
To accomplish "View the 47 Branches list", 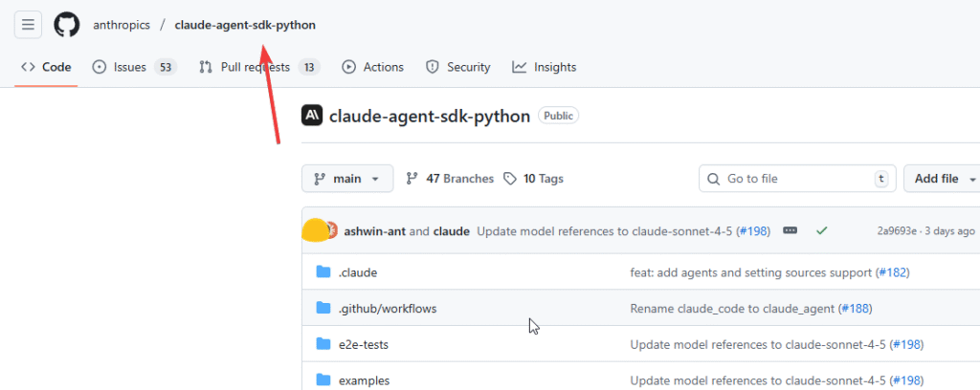I will click(x=451, y=179).
